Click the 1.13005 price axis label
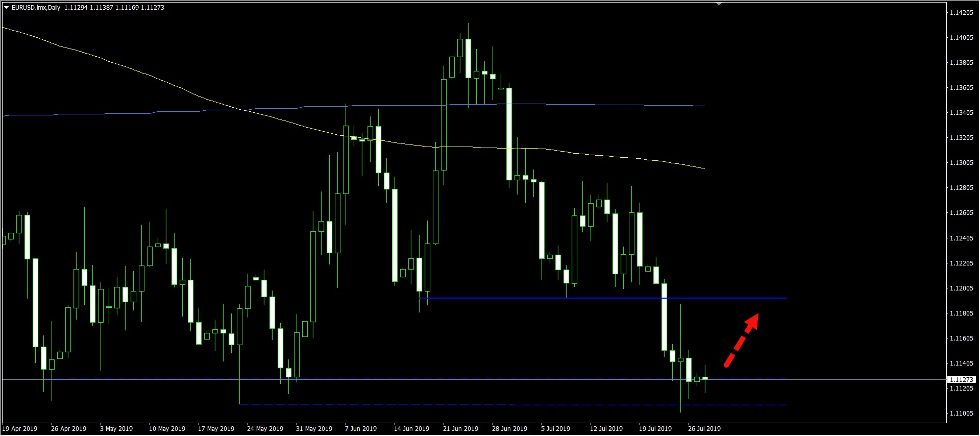980x436 pixels. [x=961, y=163]
